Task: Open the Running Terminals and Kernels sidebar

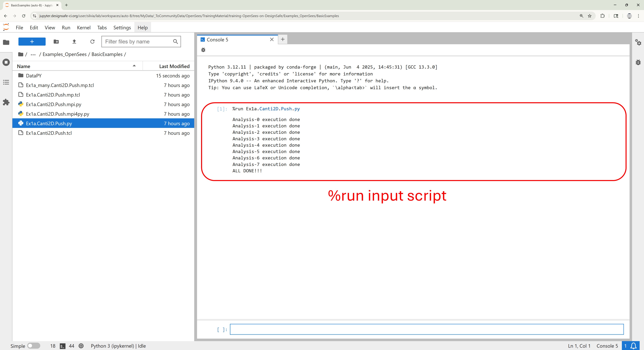Action: pos(6,62)
